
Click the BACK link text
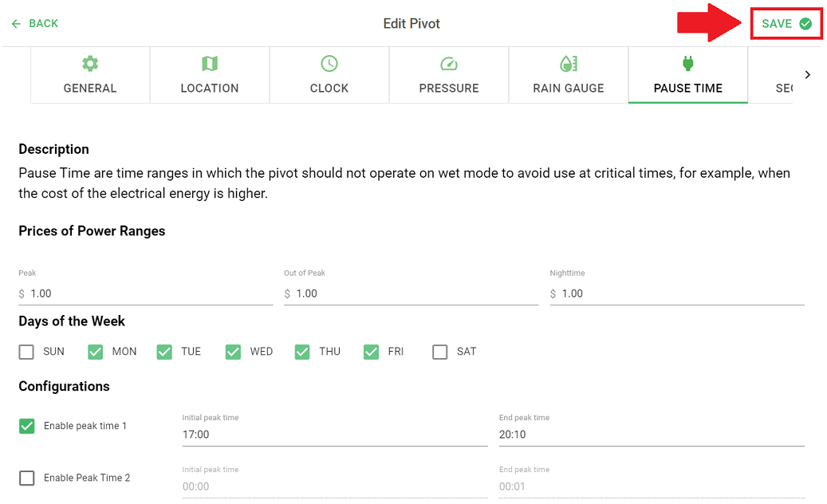43,24
